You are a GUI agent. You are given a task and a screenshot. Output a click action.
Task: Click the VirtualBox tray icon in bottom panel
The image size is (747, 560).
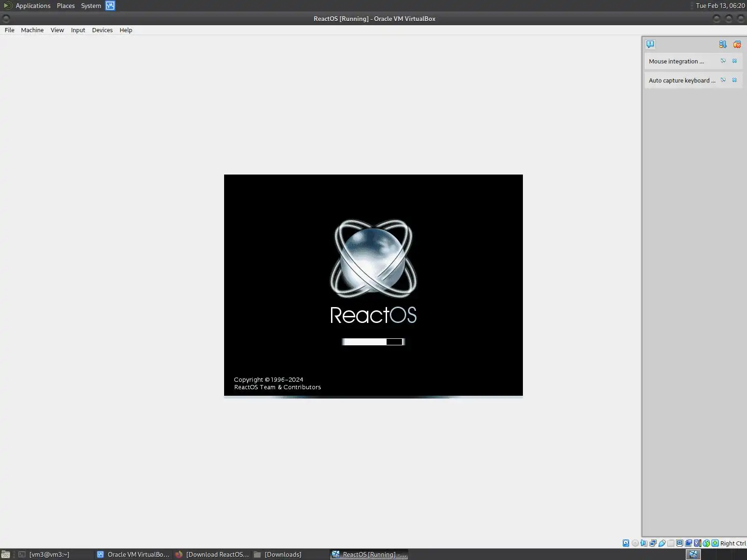coord(693,554)
